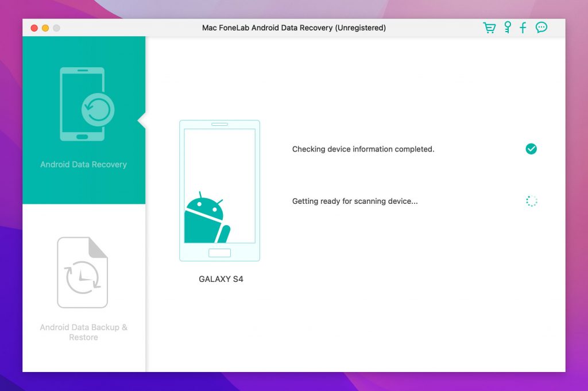This screenshot has width=588, height=391.
Task: Click the green checkmark completion icon
Action: (x=531, y=149)
